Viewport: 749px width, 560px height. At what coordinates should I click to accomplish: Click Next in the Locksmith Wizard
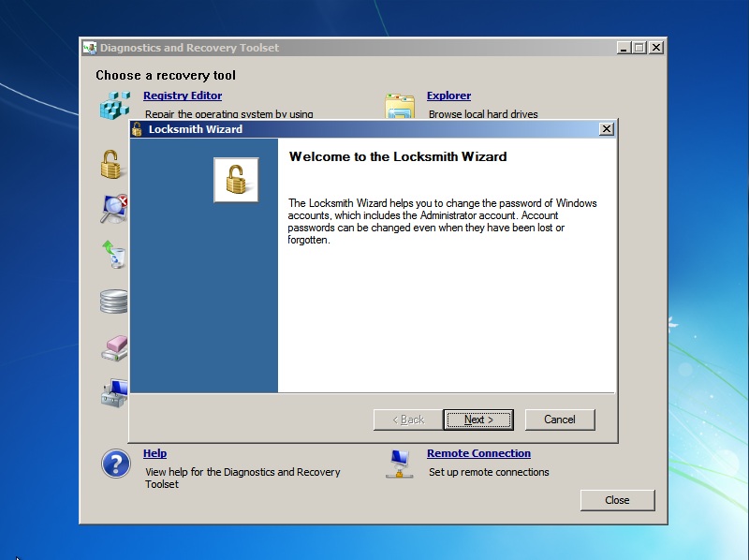[478, 420]
